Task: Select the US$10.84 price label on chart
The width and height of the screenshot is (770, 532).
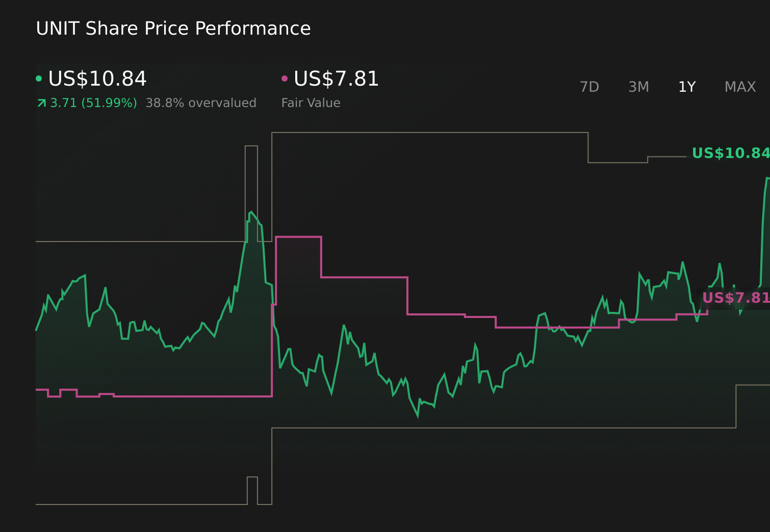Action: 731,153
